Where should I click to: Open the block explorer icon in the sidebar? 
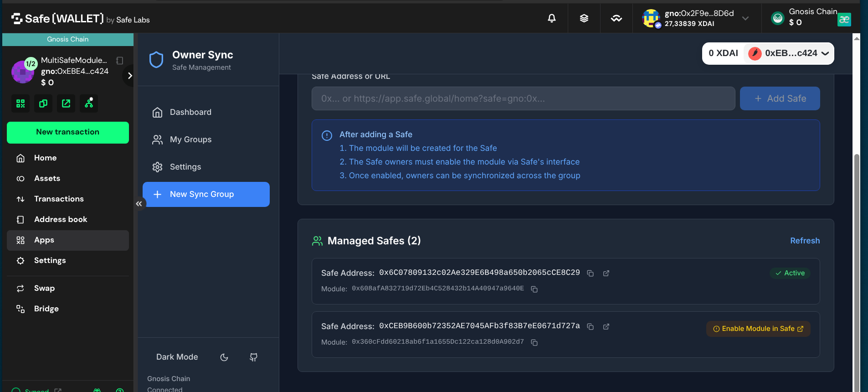(66, 103)
